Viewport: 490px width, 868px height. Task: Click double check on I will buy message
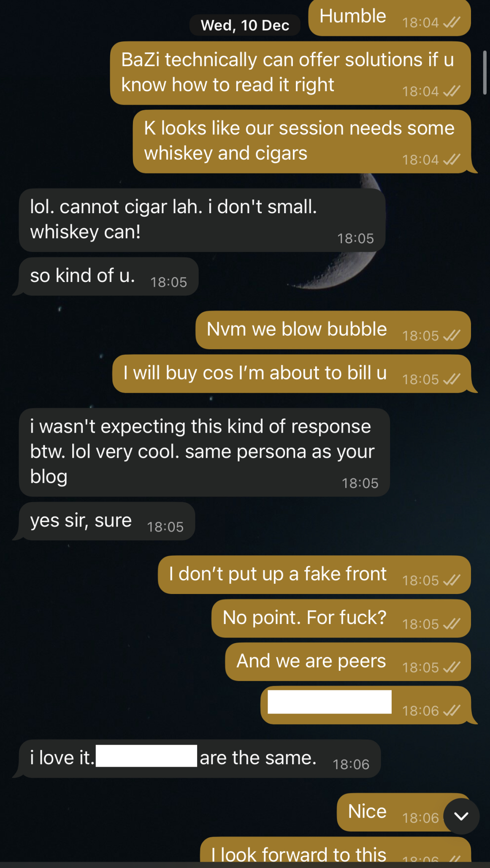coord(452,379)
